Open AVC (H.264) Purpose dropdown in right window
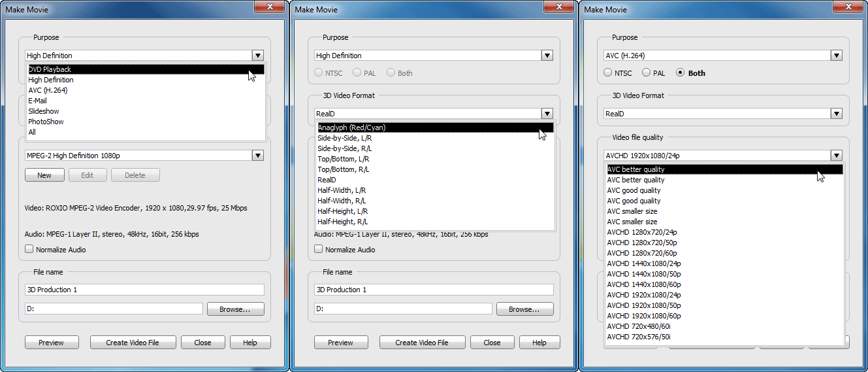Image resolution: width=868 pixels, height=372 pixels. [837, 56]
